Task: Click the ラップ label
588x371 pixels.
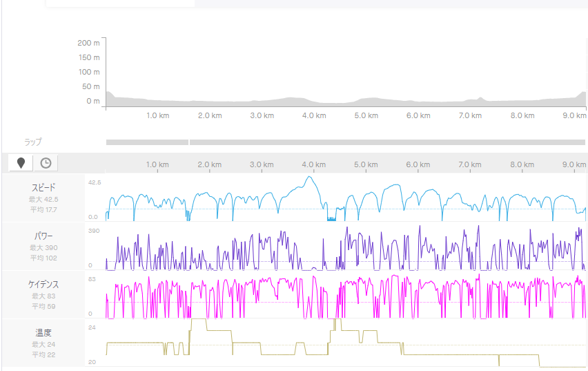Action: point(33,142)
